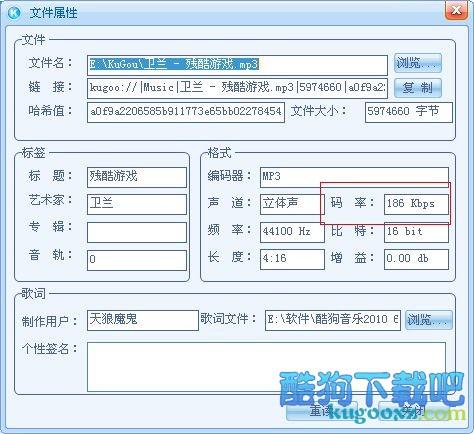Click the 文件大小 field showing 5974660 字节
The width and height of the screenshot is (474, 434).
pos(409,112)
